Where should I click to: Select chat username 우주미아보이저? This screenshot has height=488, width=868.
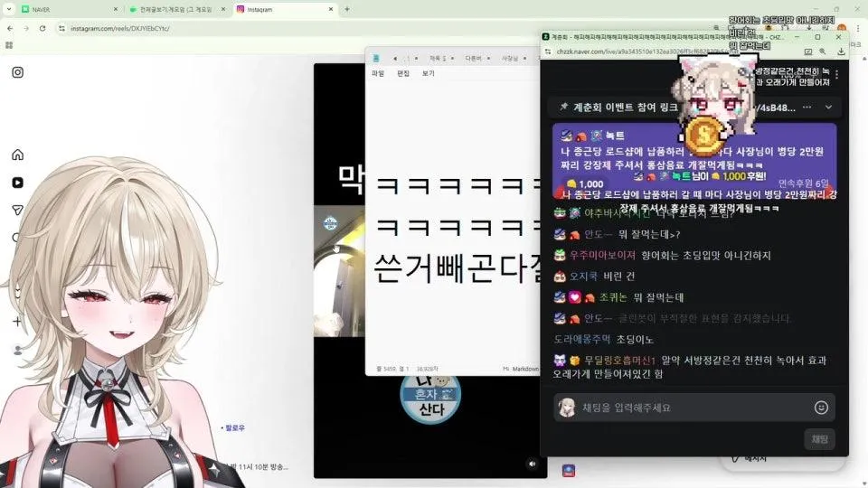click(602, 255)
